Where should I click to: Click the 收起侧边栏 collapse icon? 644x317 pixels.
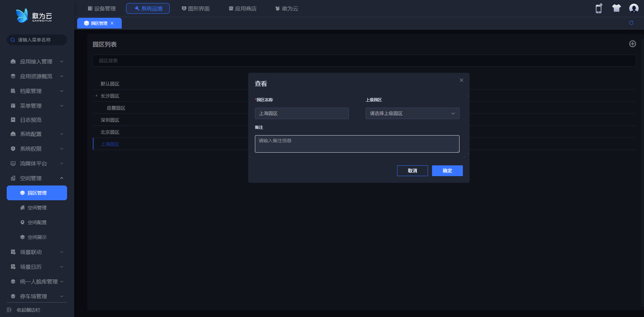(9, 310)
